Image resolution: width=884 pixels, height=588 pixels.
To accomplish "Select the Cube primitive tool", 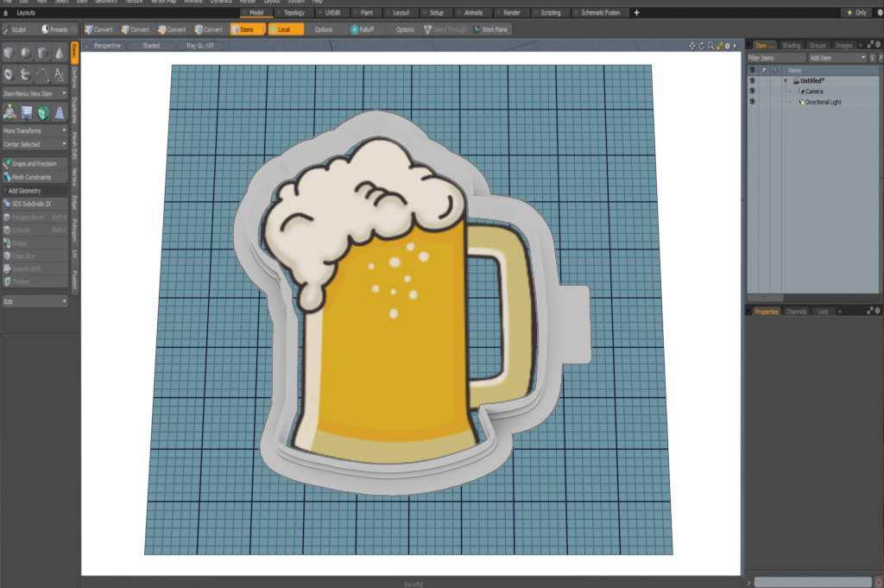I will coord(9,54).
